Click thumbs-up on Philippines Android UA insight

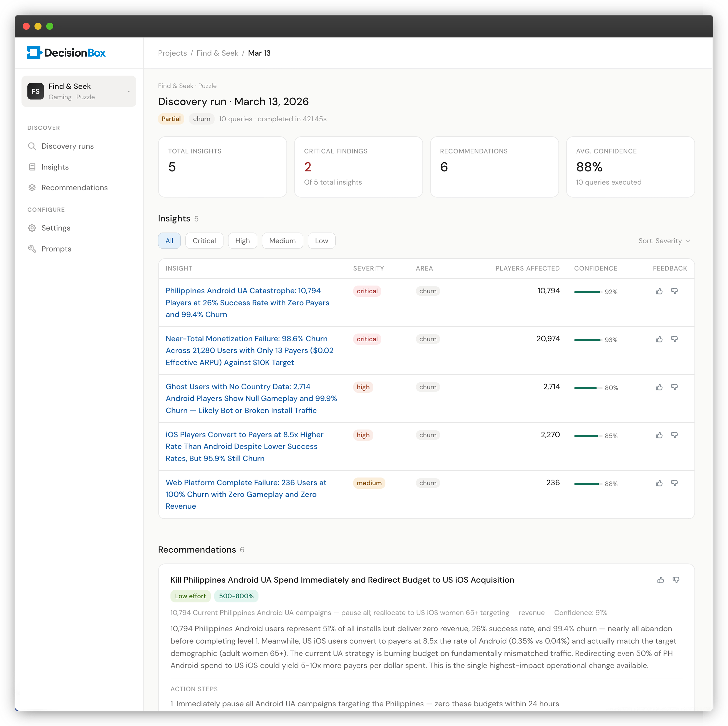tap(659, 291)
